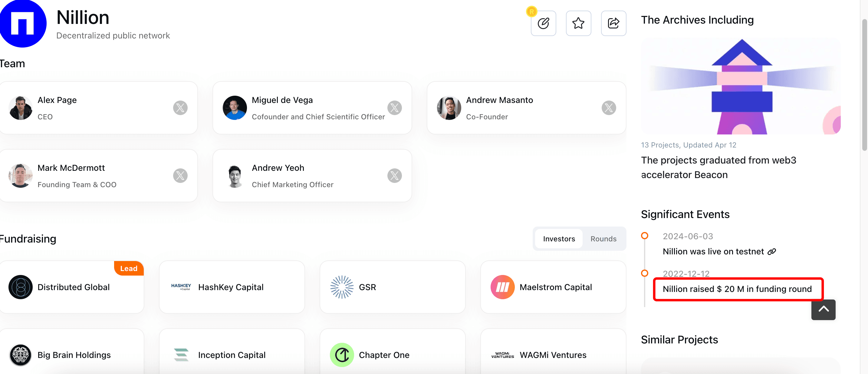Click the Fundraising section heading
The image size is (868, 374).
(x=28, y=239)
